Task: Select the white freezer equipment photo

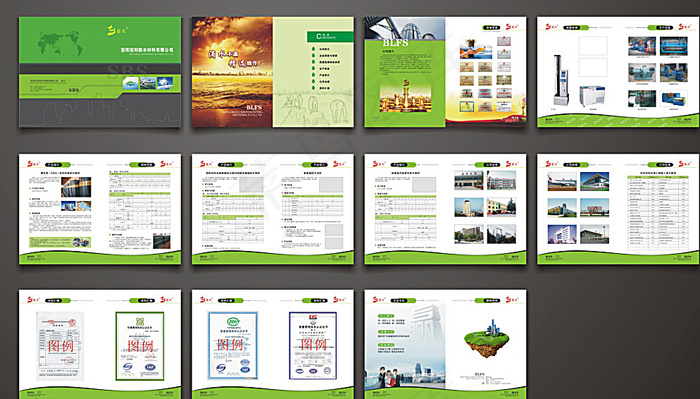Action: 592,96
